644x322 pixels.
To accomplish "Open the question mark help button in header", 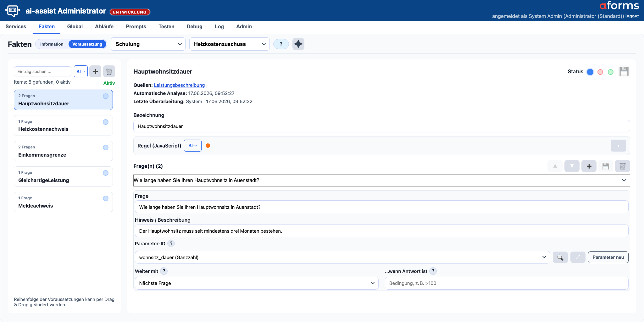I will pos(281,44).
